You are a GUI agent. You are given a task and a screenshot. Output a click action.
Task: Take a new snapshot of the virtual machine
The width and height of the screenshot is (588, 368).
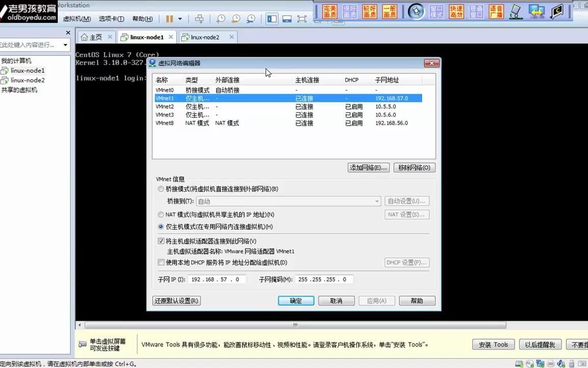[220, 18]
